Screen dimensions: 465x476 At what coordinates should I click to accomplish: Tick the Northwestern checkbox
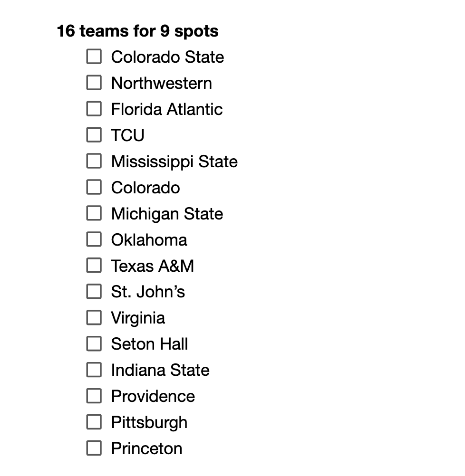[x=94, y=83]
